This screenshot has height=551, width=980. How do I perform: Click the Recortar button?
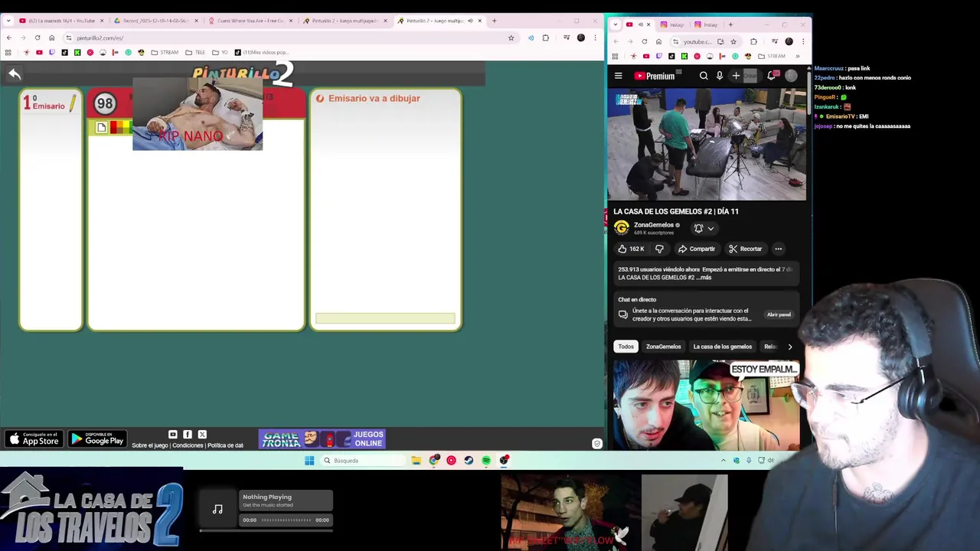[x=746, y=249]
